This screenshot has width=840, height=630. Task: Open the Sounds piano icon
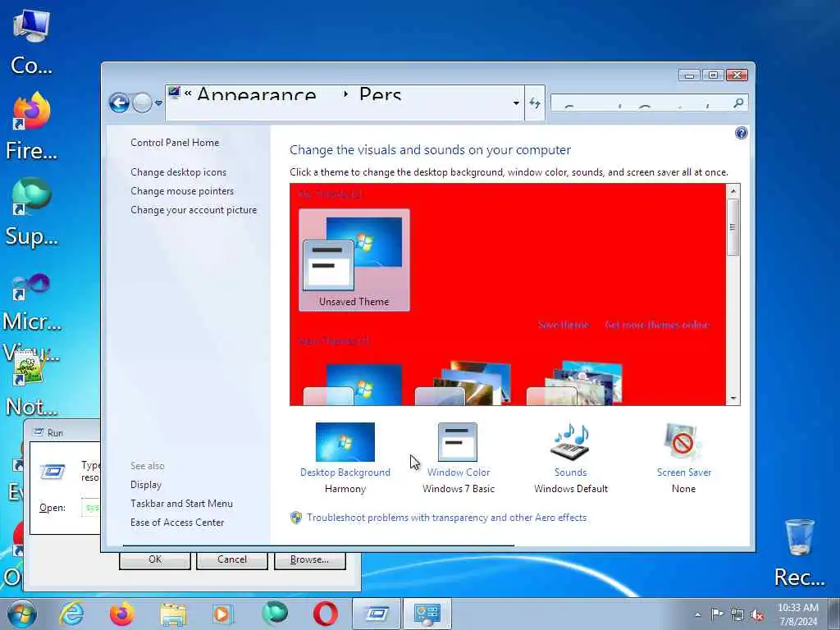(x=570, y=442)
